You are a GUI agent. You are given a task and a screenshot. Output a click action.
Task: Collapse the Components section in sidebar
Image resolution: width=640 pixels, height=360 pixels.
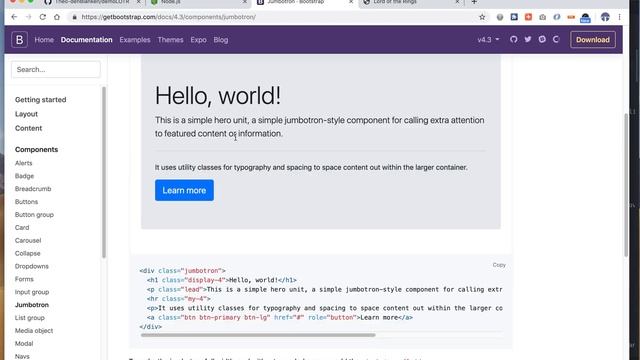36,149
